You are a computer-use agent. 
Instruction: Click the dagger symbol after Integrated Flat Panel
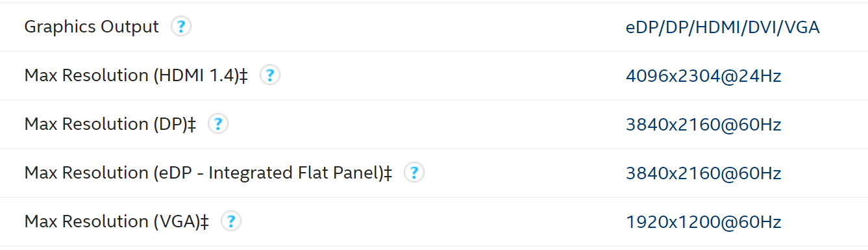click(388, 173)
